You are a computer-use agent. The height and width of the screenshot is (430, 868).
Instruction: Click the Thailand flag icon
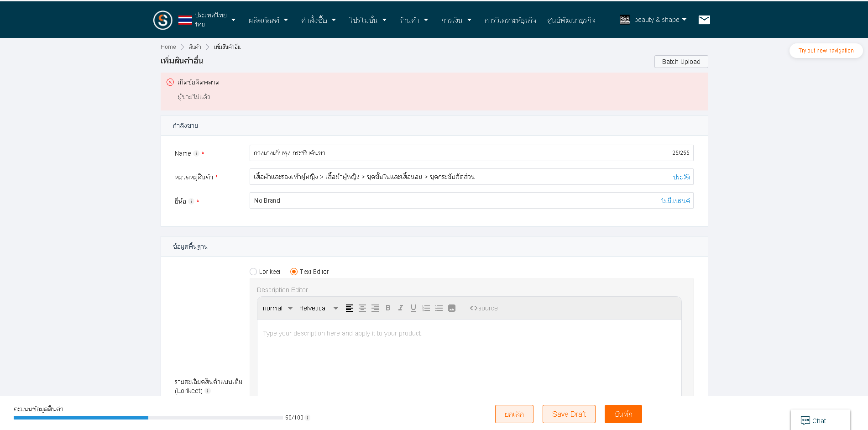[185, 20]
